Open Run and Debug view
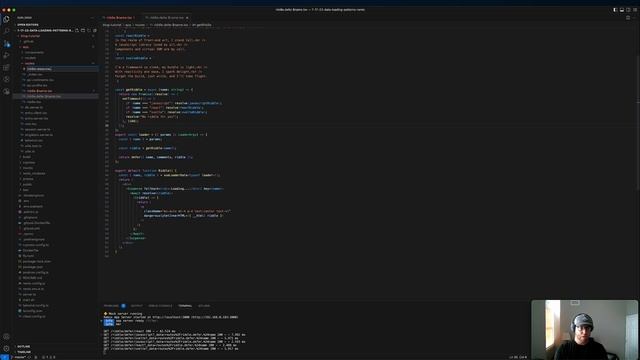The height and width of the screenshot is (360, 640). pyautogui.click(x=6, y=55)
